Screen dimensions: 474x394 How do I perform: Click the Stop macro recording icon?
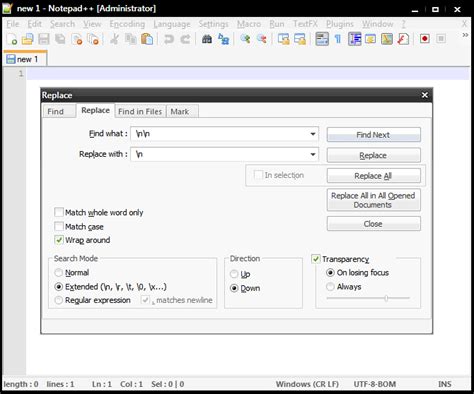(x=441, y=39)
